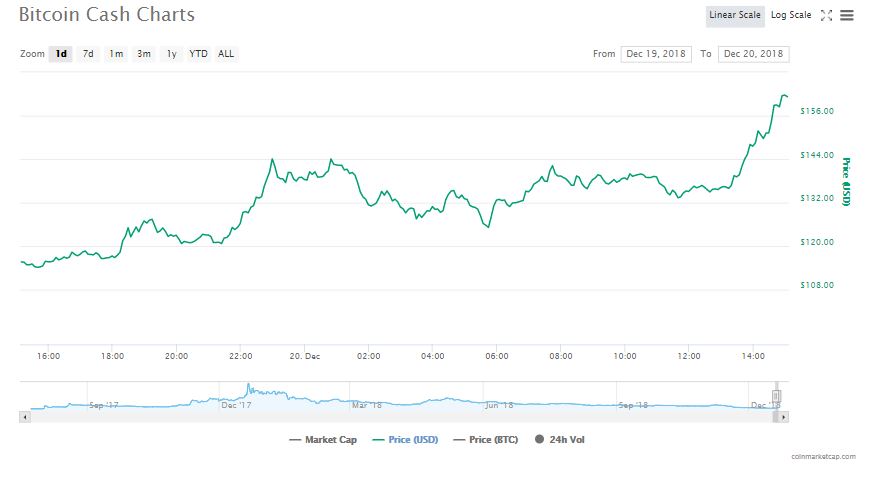Select the 1y zoom range

[171, 54]
